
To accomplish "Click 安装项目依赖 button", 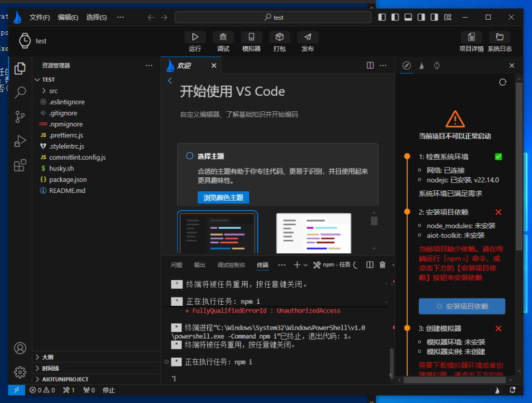I will click(x=462, y=306).
